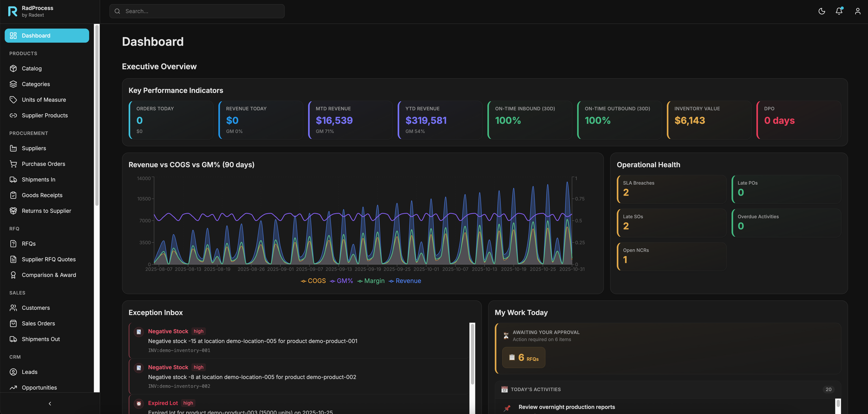Hide the COGS series in the chart legend
The width and height of the screenshot is (868, 414).
coord(313,281)
